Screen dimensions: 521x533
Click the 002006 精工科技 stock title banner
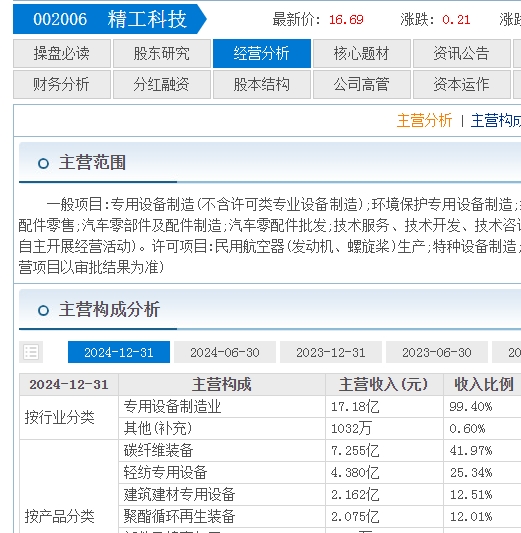tap(109, 19)
